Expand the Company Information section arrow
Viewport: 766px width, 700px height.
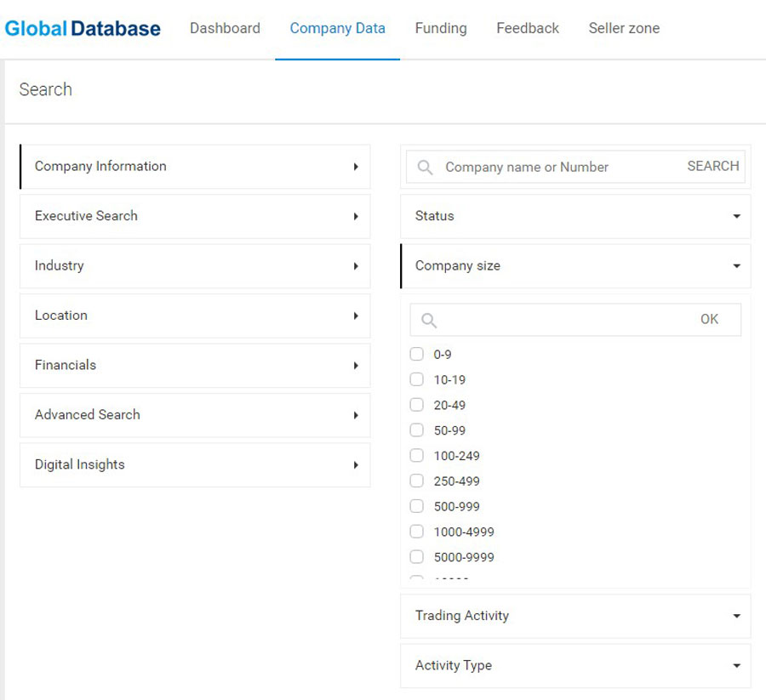coord(356,167)
